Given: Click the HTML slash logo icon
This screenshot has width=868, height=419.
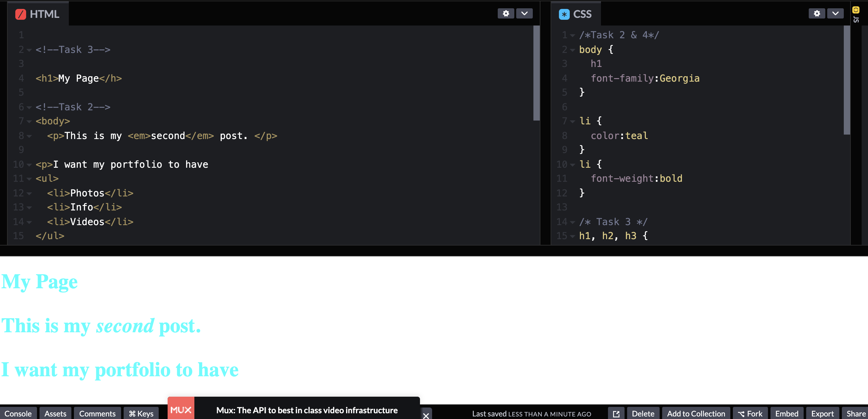Looking at the screenshot, I should click(x=21, y=14).
